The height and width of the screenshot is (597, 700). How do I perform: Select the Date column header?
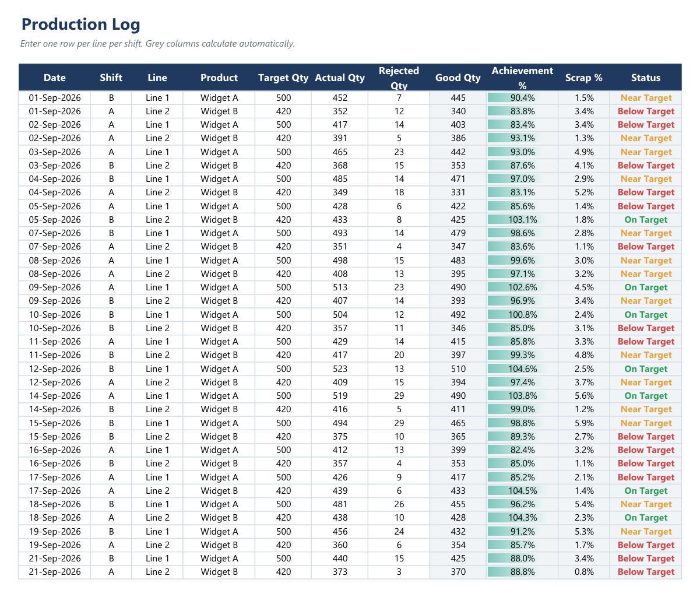(x=55, y=78)
